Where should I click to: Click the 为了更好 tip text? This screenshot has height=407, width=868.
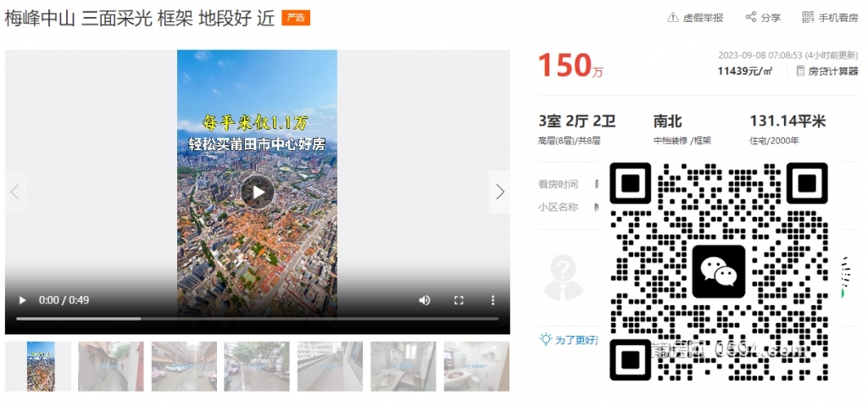click(x=576, y=340)
